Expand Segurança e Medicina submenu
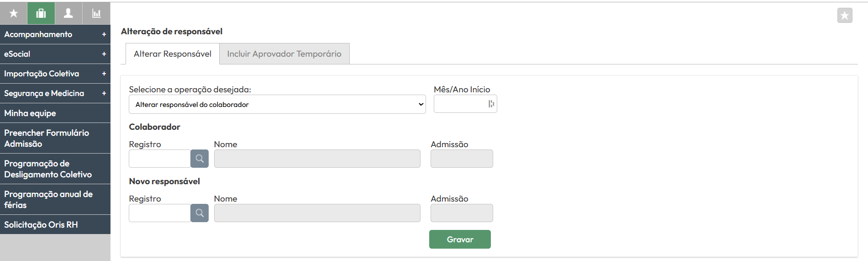The width and height of the screenshot is (868, 261). pyautogui.click(x=55, y=93)
